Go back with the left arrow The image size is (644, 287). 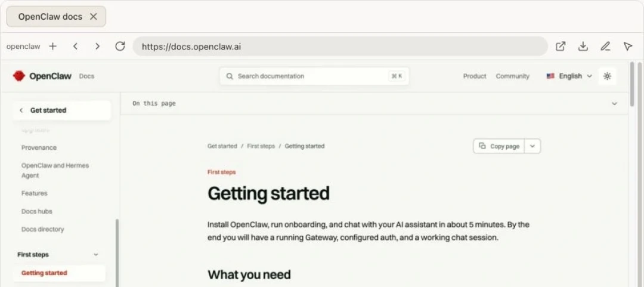pyautogui.click(x=75, y=47)
